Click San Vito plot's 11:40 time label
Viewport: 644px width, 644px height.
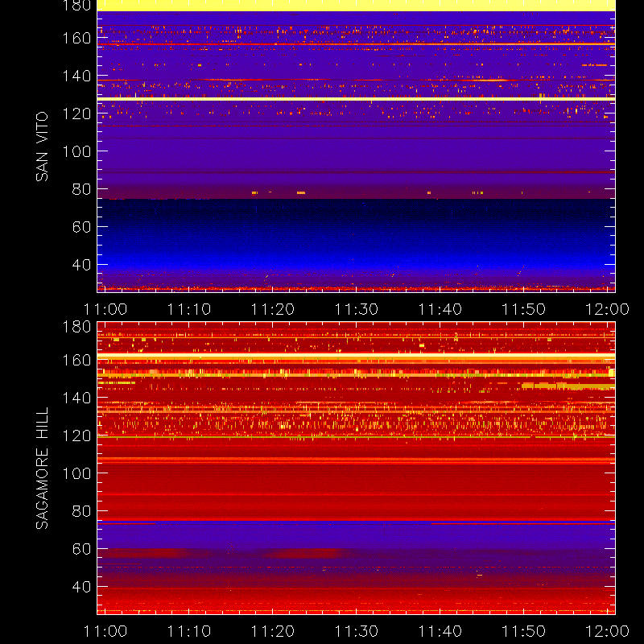click(x=440, y=309)
